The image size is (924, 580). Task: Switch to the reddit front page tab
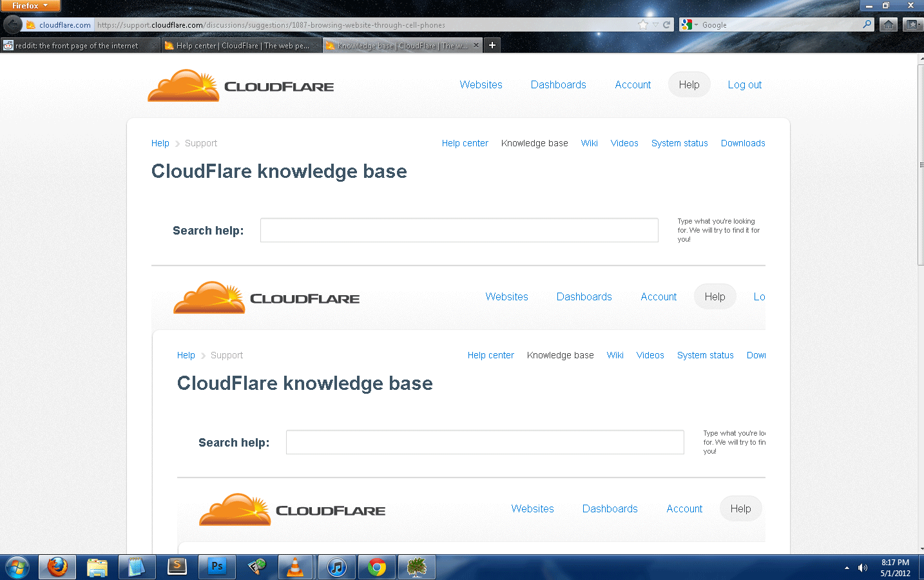pos(81,45)
